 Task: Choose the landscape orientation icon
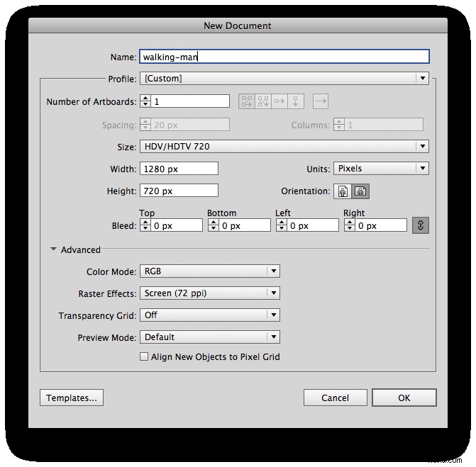(360, 191)
